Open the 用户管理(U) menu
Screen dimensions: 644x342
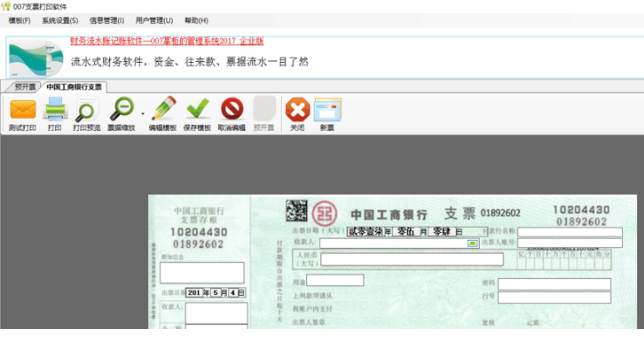pos(154,21)
